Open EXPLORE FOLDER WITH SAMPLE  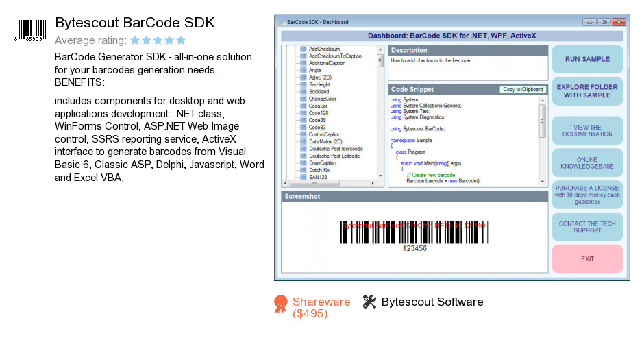tap(587, 91)
